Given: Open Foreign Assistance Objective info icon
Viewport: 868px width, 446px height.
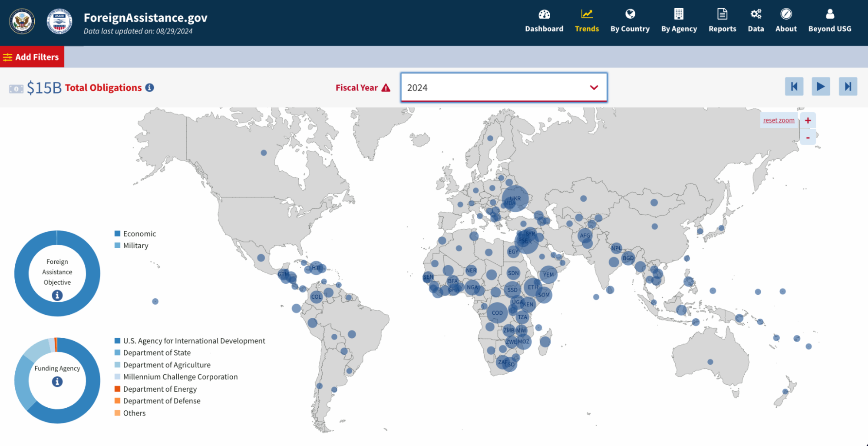Looking at the screenshot, I should coord(57,295).
